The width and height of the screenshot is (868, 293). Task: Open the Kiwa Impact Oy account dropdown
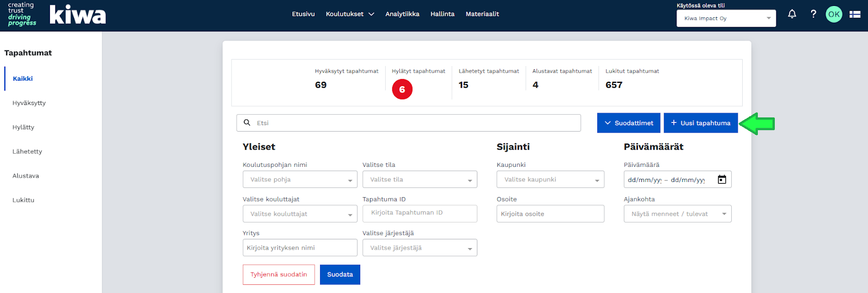tap(726, 18)
